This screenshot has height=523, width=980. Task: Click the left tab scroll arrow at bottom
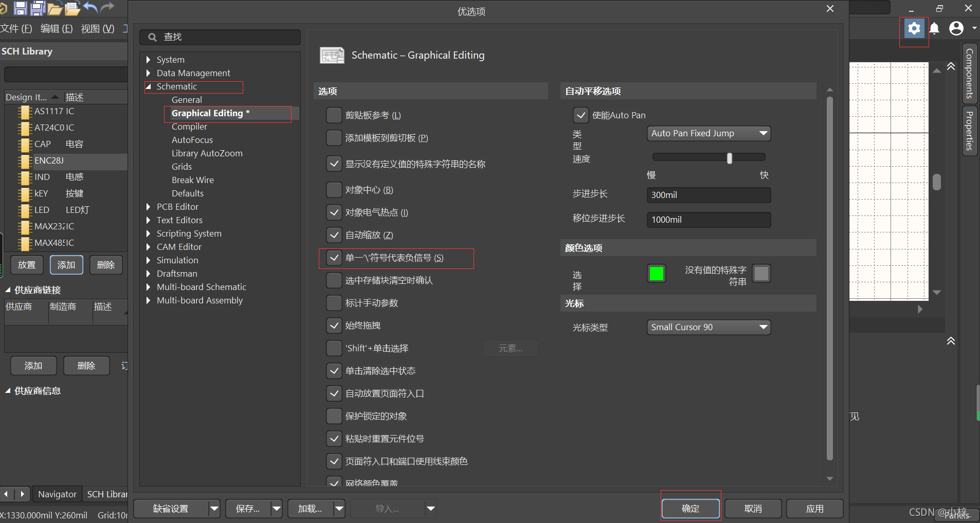6,494
